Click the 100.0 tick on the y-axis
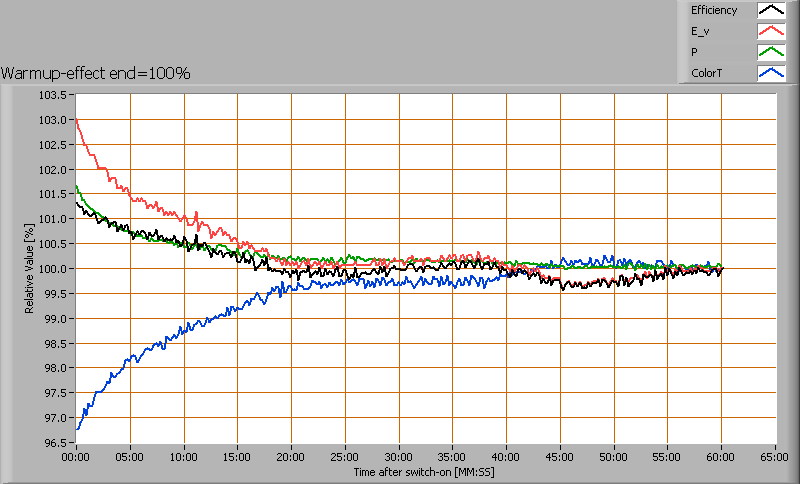 click(57, 269)
